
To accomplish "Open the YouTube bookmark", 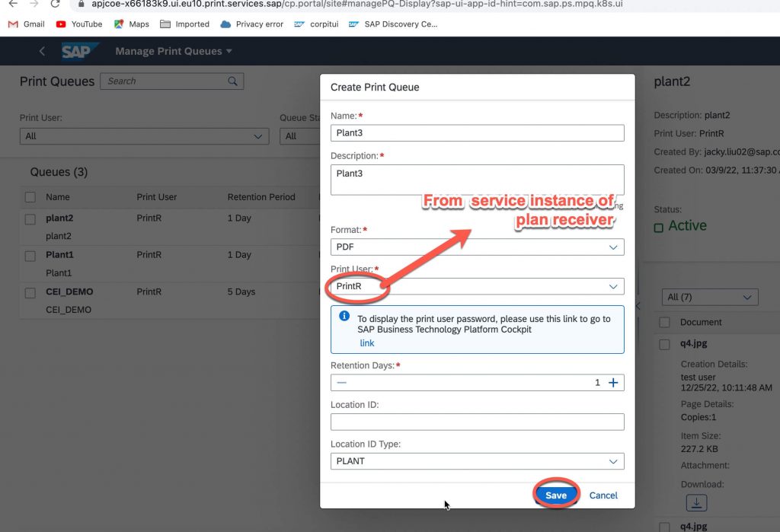I will [x=79, y=24].
